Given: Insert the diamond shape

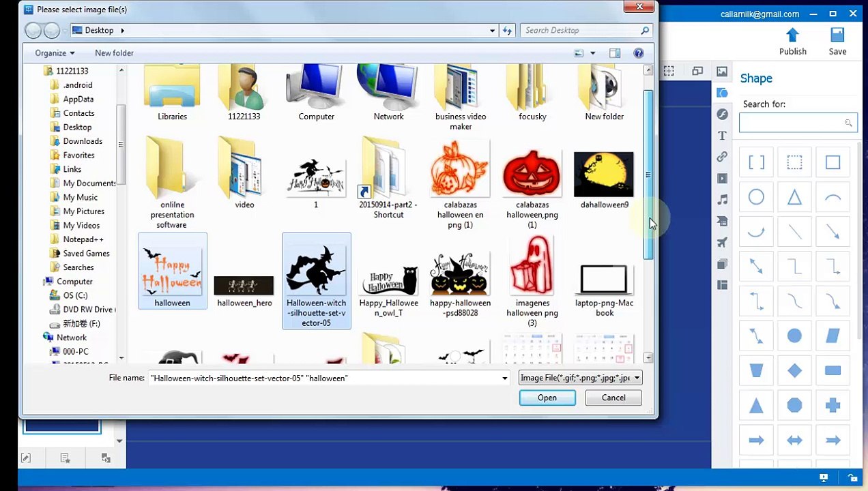Looking at the screenshot, I should pyautogui.click(x=794, y=370).
